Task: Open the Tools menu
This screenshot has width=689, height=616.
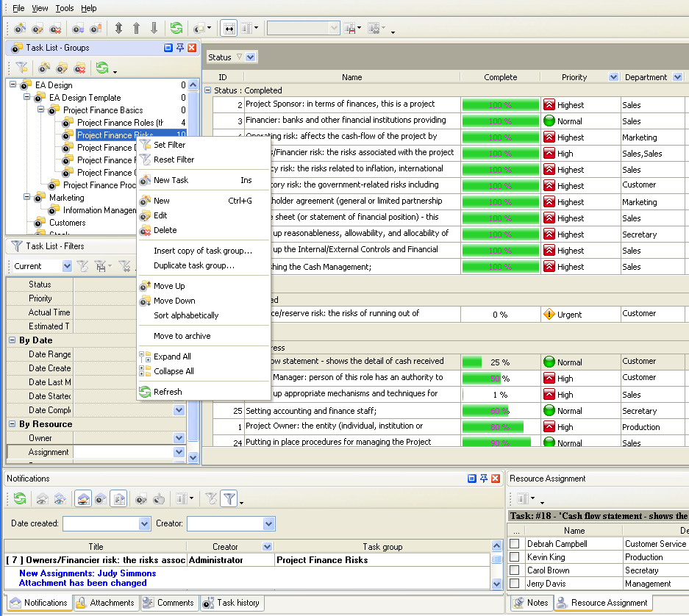Action: coord(65,8)
